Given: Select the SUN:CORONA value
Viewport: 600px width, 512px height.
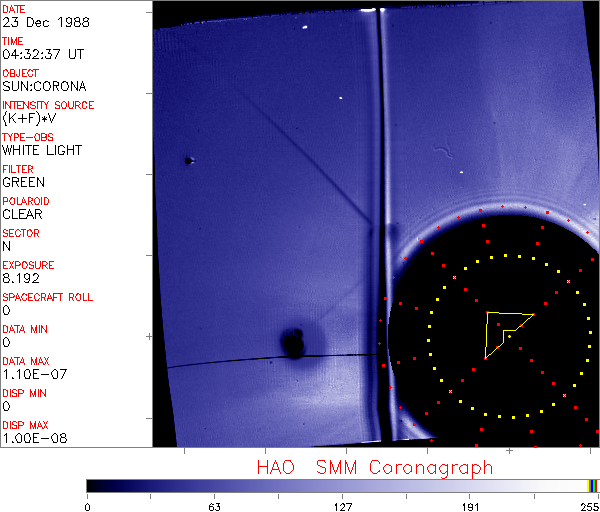Looking at the screenshot, I should [44, 86].
